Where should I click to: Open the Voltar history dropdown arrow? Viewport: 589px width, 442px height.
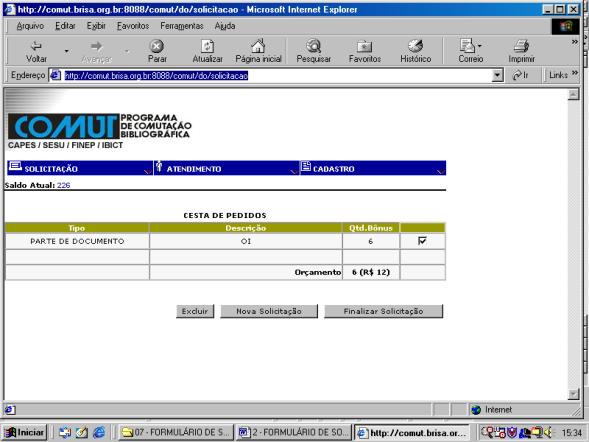click(66, 51)
